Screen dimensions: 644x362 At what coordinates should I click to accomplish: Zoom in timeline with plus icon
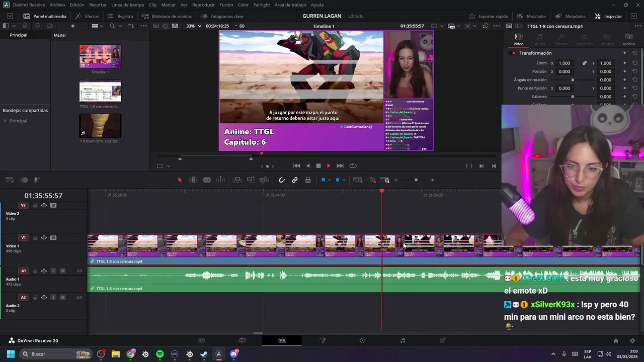(x=432, y=180)
